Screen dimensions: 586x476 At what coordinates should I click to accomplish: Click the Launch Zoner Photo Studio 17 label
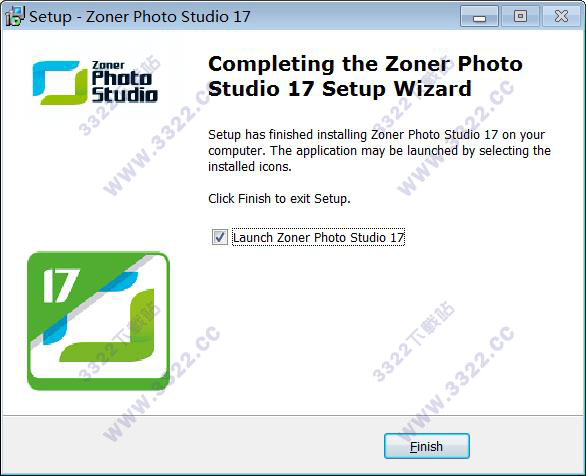[318, 237]
